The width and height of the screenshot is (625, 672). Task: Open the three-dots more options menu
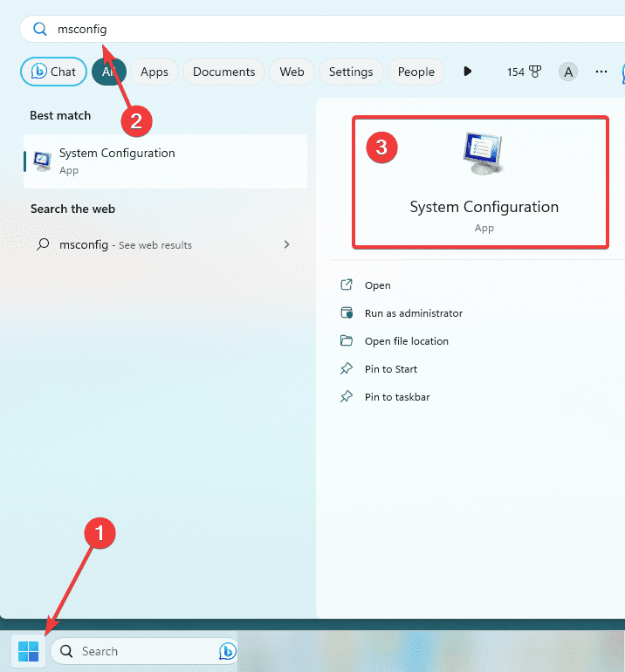[601, 72]
